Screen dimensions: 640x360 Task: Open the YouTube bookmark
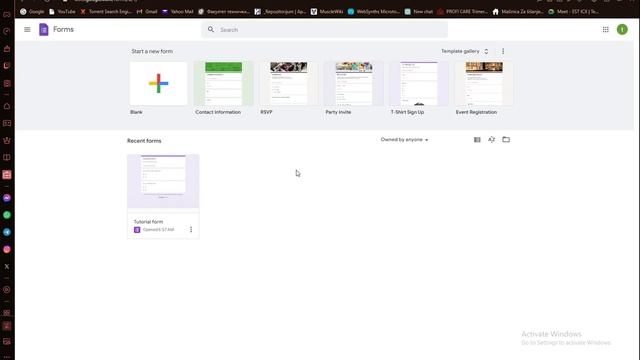pyautogui.click(x=62, y=11)
